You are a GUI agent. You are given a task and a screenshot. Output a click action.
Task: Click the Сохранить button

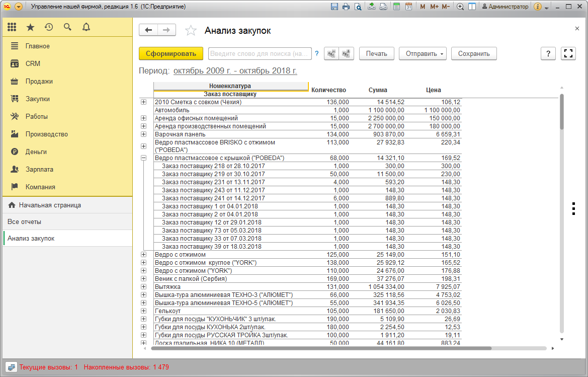(474, 54)
